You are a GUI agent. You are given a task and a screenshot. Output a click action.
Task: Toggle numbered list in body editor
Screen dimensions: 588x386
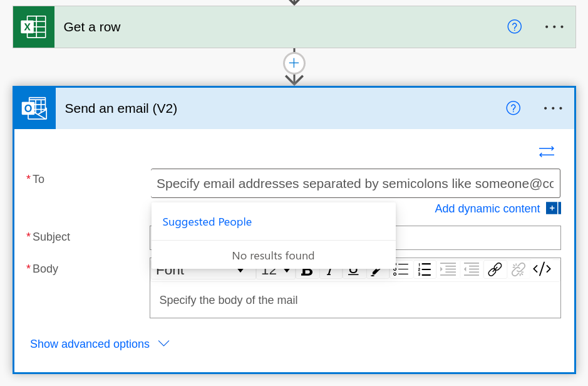click(425, 269)
